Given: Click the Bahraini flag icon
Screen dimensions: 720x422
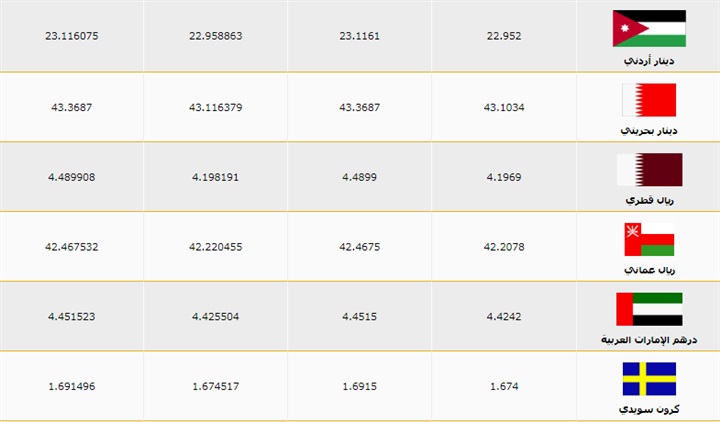Looking at the screenshot, I should click(649, 99).
